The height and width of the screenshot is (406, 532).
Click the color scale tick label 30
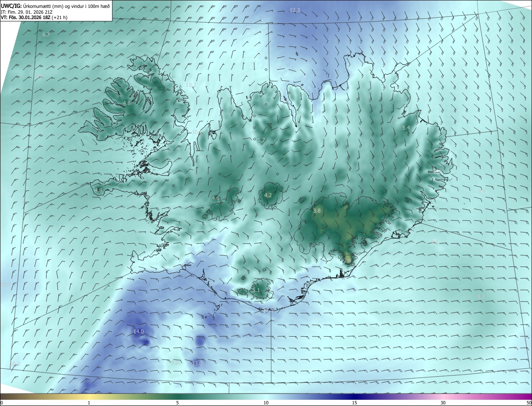tap(443, 403)
